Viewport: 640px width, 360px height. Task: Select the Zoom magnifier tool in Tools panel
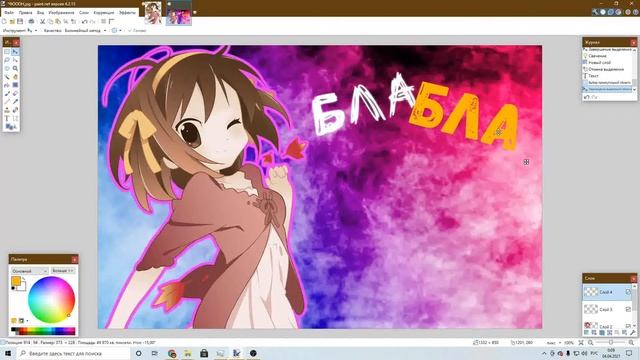click(x=15, y=68)
